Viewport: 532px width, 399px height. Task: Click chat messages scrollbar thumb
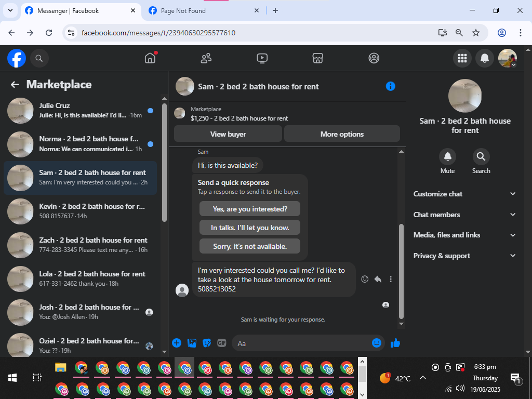tap(401, 271)
